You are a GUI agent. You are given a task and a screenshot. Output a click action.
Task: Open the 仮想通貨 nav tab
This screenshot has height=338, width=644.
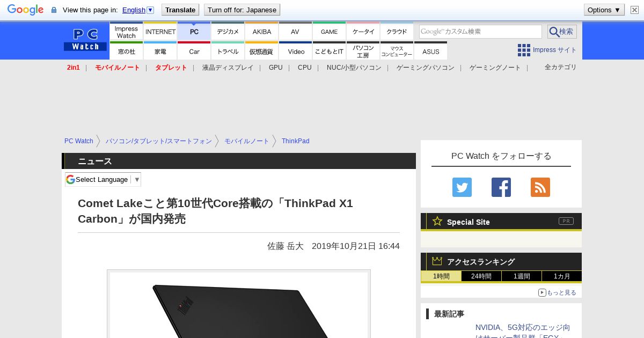262,51
